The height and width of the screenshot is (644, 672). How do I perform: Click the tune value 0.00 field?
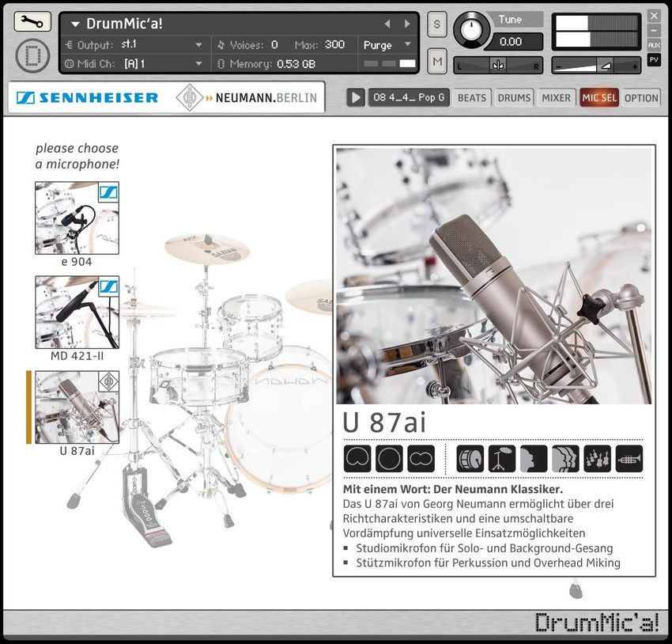(511, 42)
